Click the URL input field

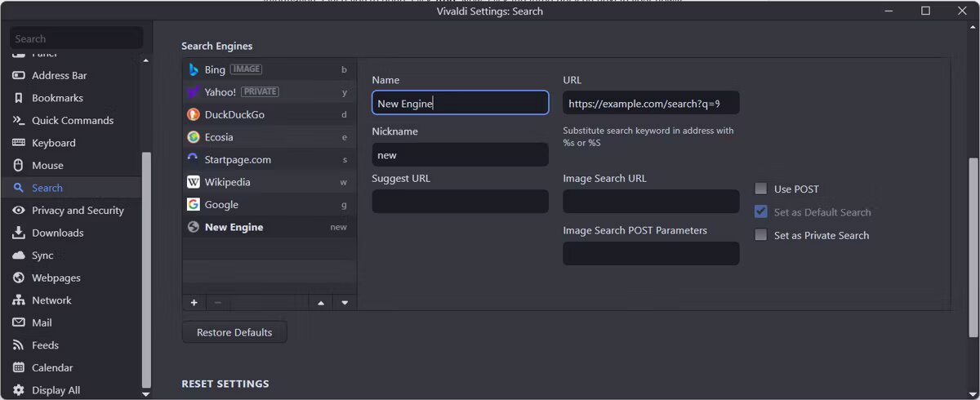651,103
